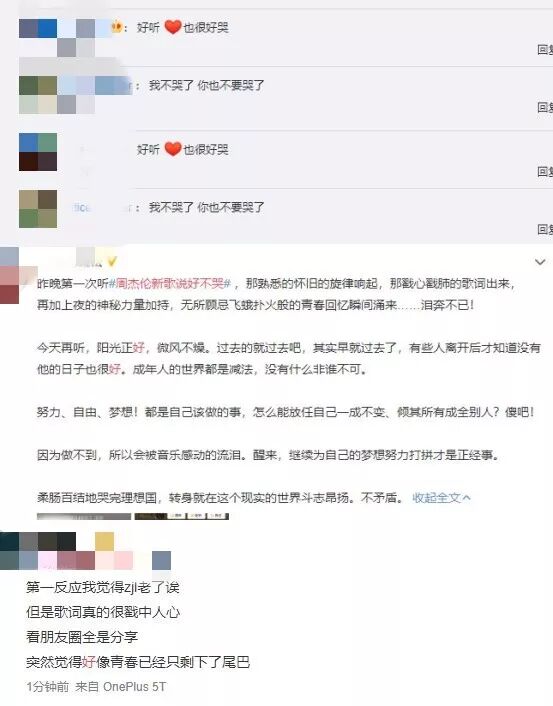Click the 1分钟前 timestamp
This screenshot has height=706, width=553.
point(47,687)
